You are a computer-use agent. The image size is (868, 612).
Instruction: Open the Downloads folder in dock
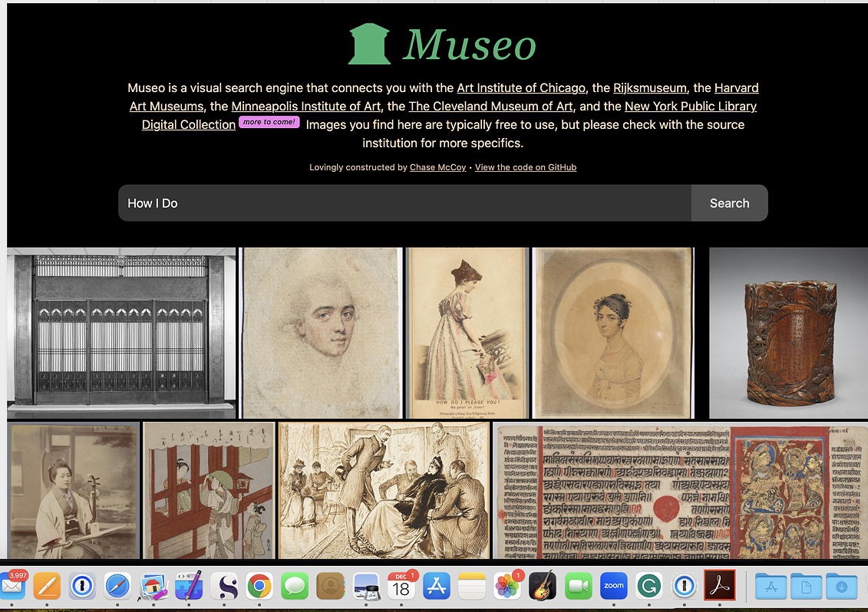(x=842, y=586)
